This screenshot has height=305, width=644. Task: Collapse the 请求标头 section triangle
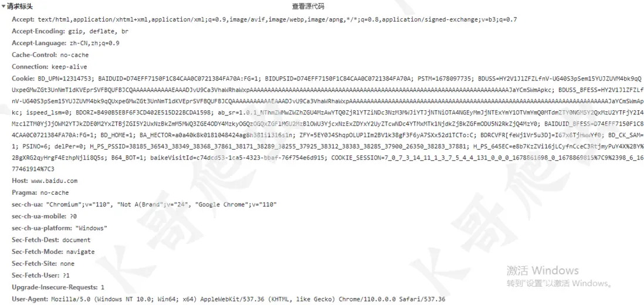pyautogui.click(x=4, y=6)
